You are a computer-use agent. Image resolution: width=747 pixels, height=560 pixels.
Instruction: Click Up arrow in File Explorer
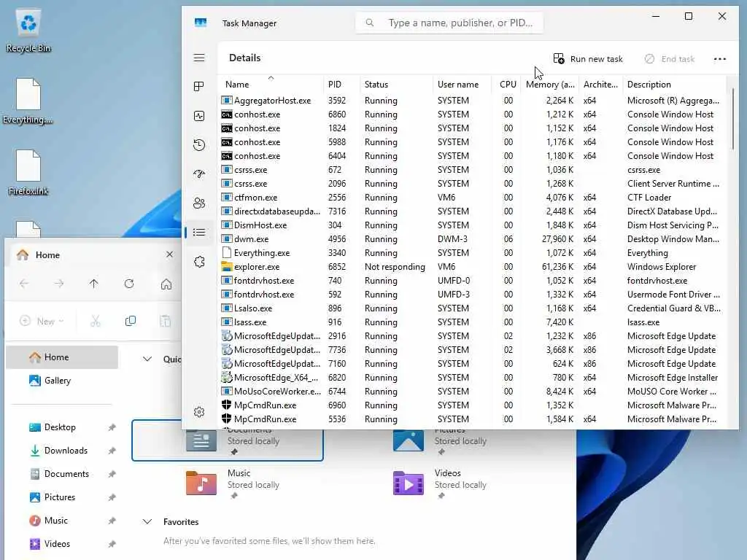tap(94, 284)
